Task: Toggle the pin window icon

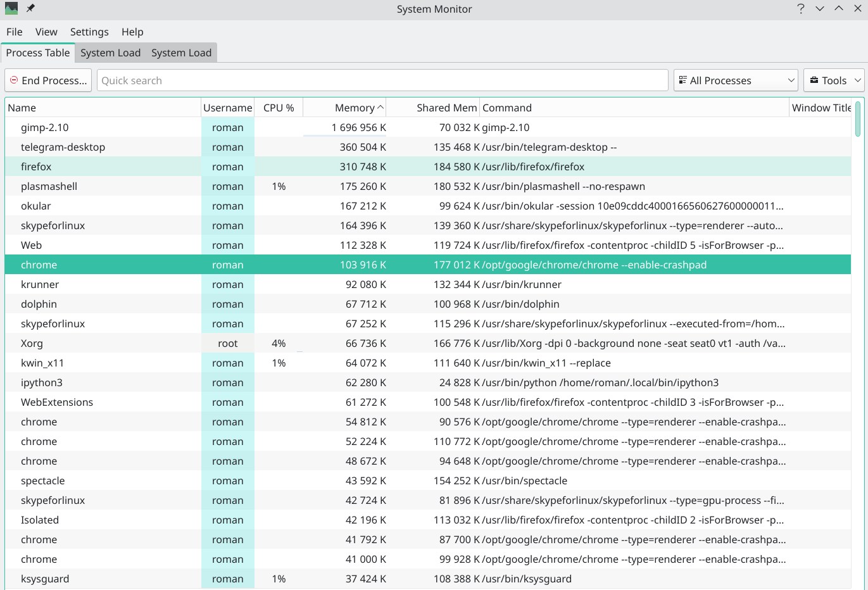Action: [30, 9]
